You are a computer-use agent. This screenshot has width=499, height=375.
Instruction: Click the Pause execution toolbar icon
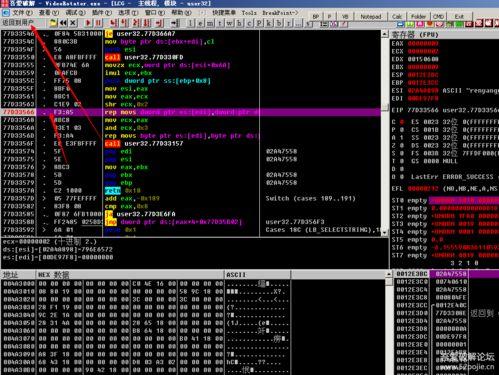click(x=98, y=23)
